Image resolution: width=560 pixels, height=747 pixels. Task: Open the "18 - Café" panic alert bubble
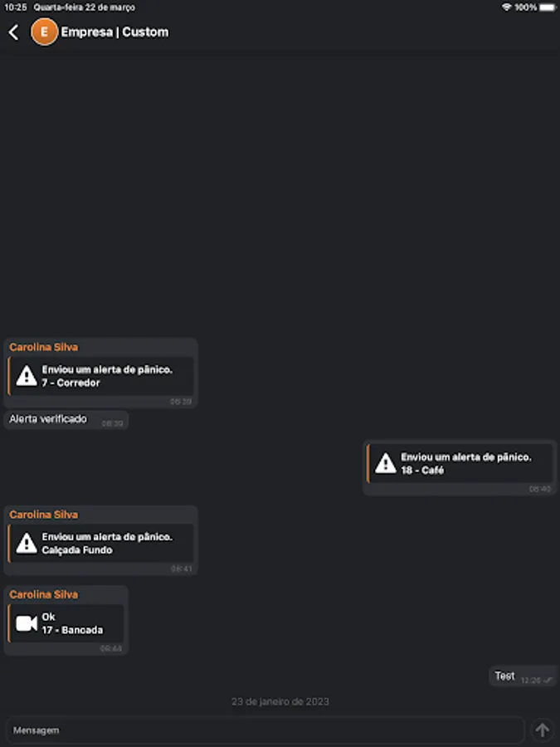pos(460,462)
